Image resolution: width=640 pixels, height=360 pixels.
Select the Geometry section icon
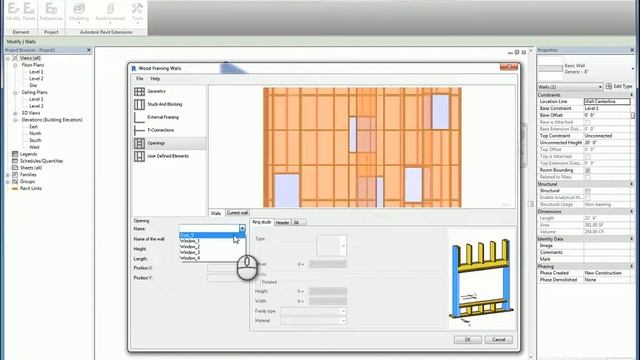[139, 91]
